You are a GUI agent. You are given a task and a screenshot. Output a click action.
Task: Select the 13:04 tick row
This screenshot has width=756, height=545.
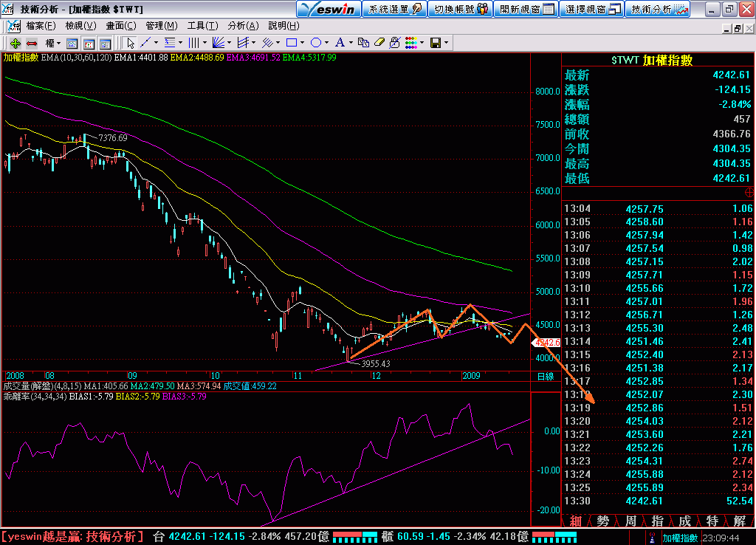coord(658,208)
